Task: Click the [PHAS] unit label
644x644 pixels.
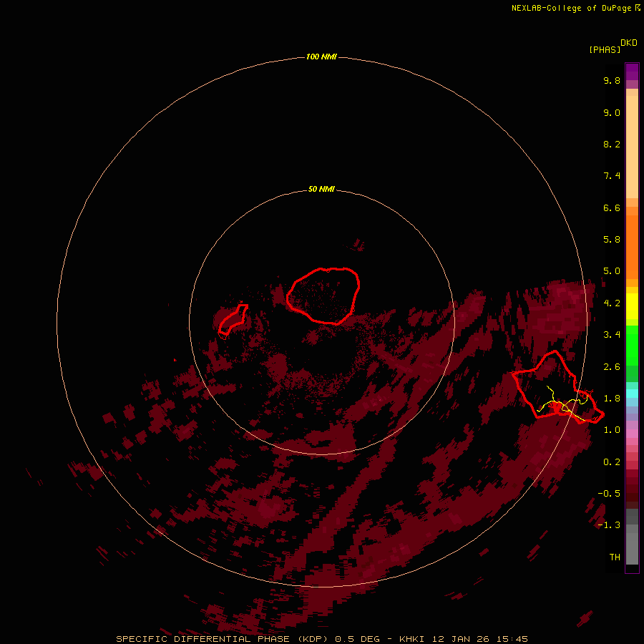Action: click(x=605, y=49)
